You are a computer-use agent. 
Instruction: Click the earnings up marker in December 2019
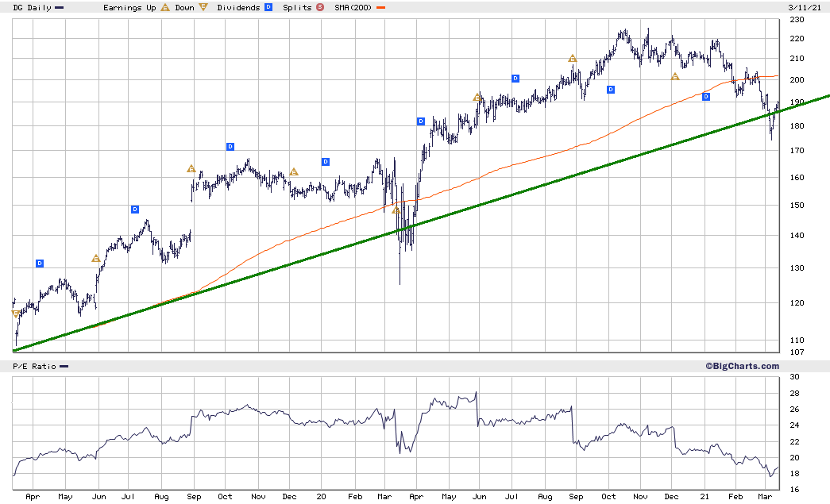[x=294, y=172]
